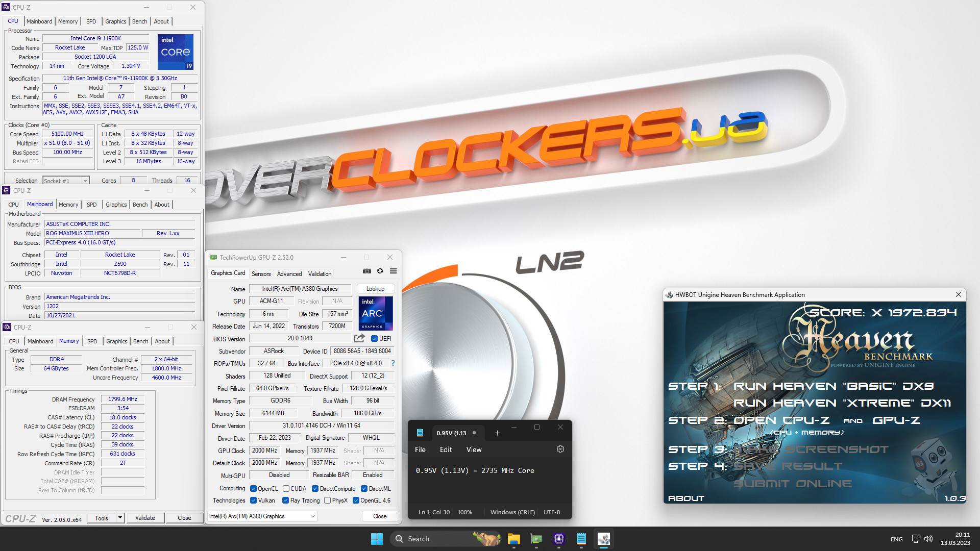The width and height of the screenshot is (980, 551).
Task: Open the GPU-Z hamburger menu icon
Action: point(393,271)
